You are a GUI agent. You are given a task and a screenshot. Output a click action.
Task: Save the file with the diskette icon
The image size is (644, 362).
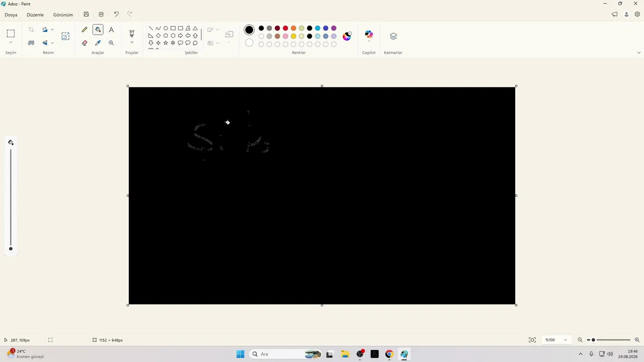tap(86, 15)
